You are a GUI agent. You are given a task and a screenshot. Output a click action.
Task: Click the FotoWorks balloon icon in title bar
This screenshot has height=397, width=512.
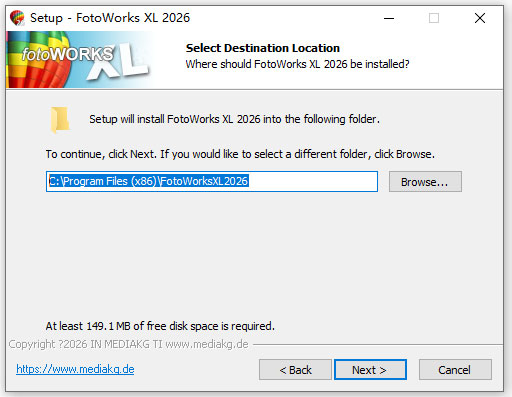(17, 18)
